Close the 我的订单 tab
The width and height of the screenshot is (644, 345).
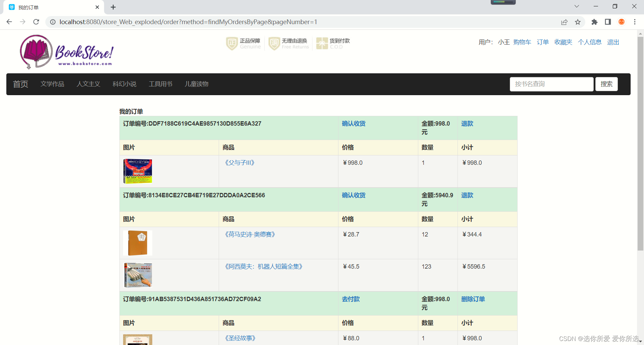[97, 7]
